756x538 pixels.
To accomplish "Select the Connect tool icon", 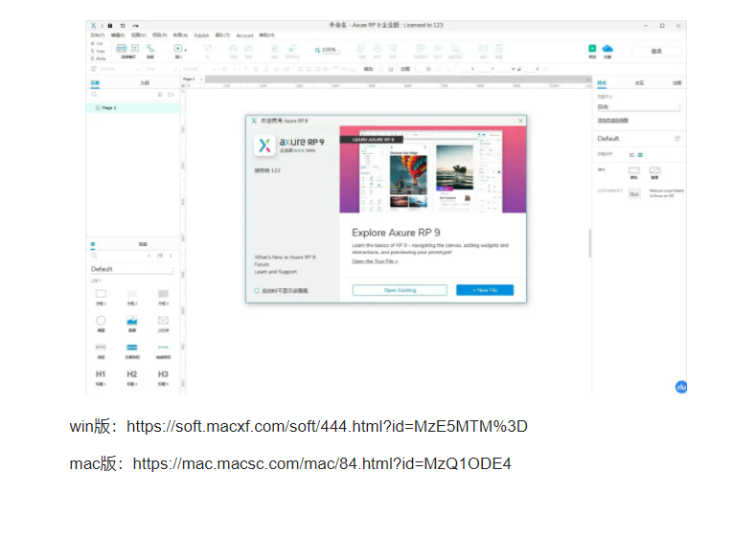I will coord(150,48).
